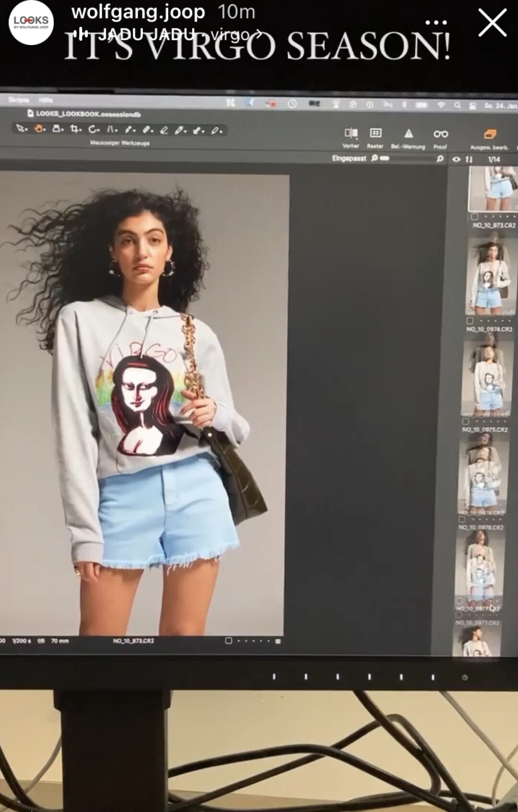Show the Raster grid overlay

coord(375,137)
